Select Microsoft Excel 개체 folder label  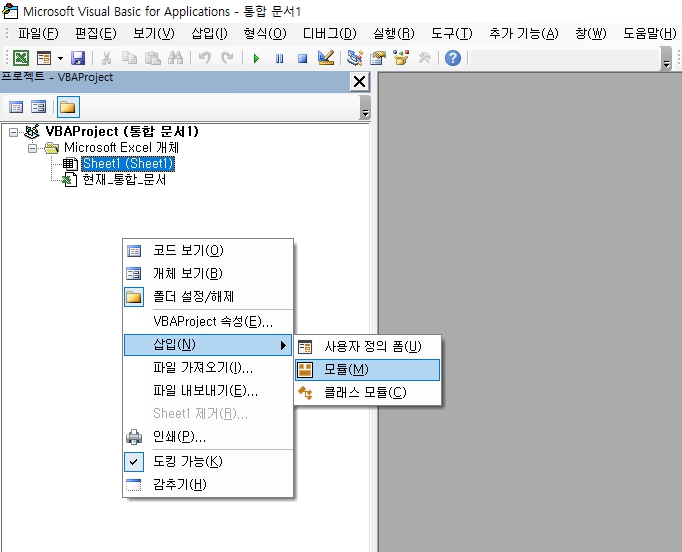(x=121, y=147)
